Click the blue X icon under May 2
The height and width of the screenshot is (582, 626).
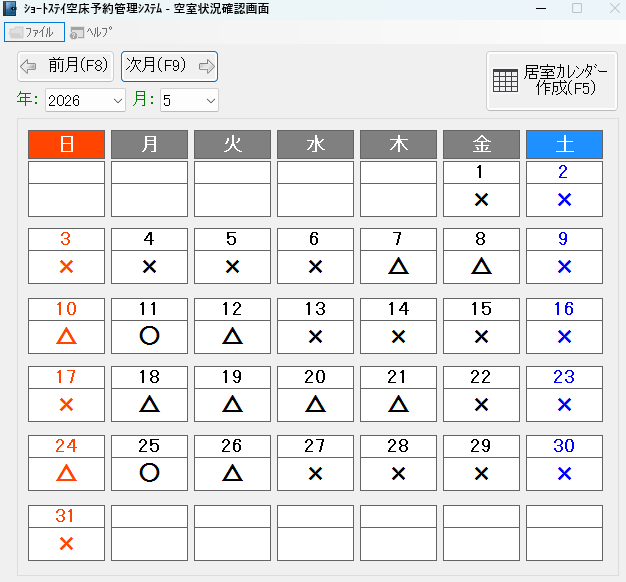point(564,199)
